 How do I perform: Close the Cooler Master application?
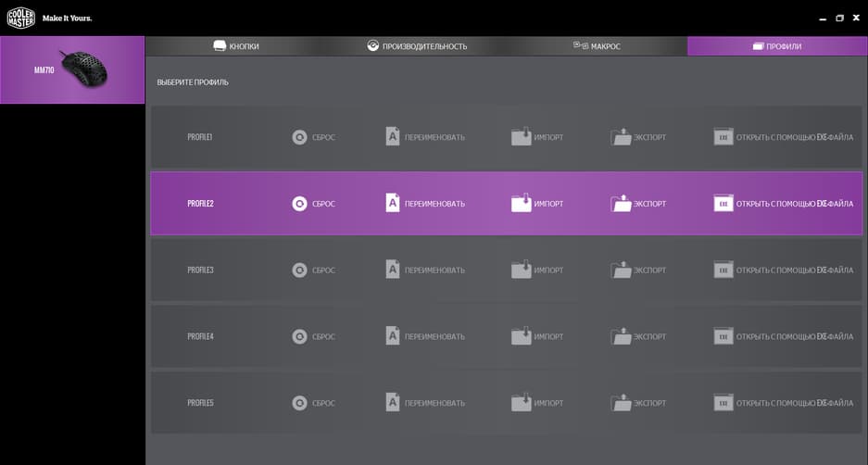[x=856, y=18]
